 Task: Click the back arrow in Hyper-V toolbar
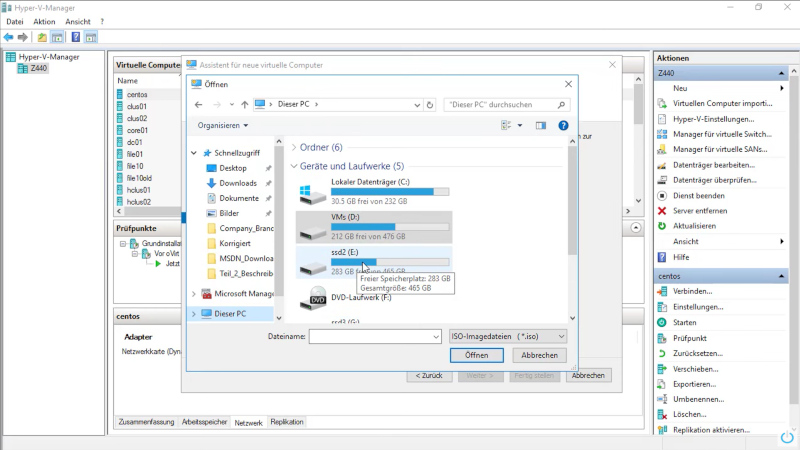click(x=8, y=37)
